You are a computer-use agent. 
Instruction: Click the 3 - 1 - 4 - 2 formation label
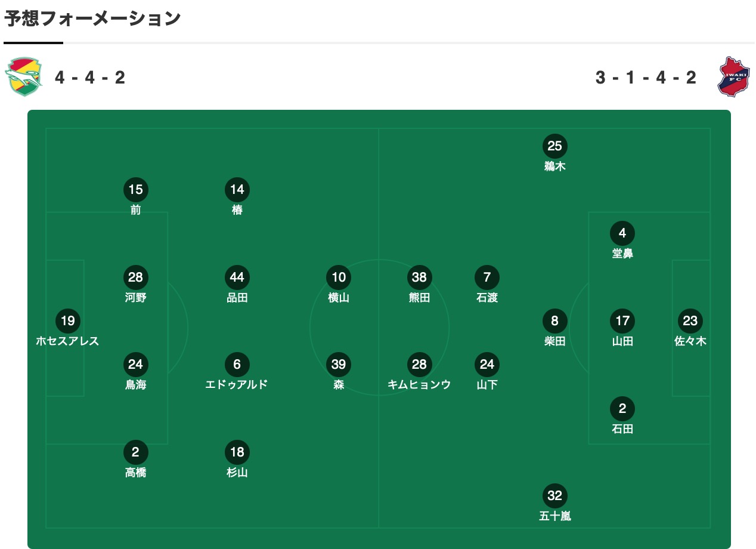[646, 78]
